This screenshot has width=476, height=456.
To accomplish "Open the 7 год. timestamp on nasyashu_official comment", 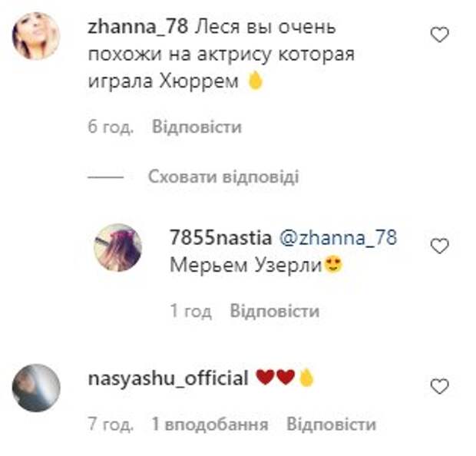I will [x=111, y=425].
